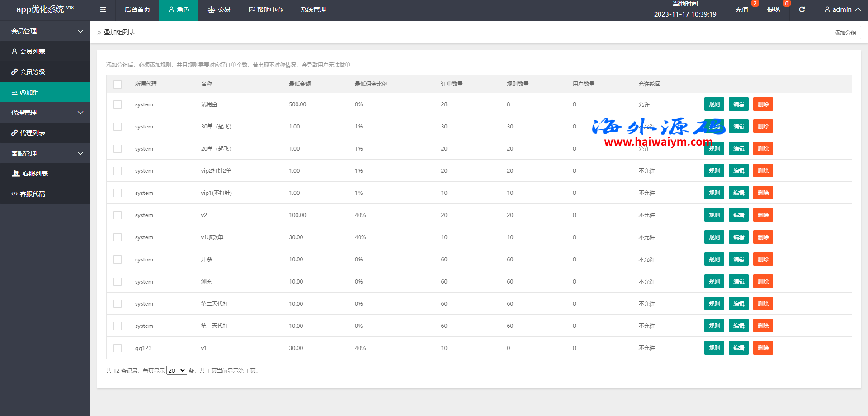The image size is (868, 416).
Task: Collapse the 会员管理 sidebar section
Action: (45, 31)
